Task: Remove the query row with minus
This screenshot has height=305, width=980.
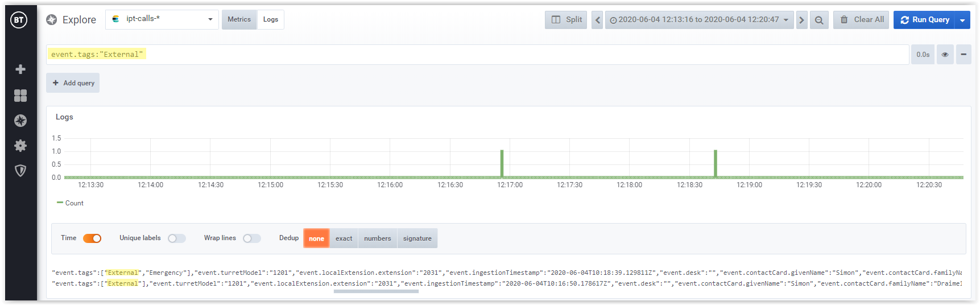Action: tap(964, 55)
